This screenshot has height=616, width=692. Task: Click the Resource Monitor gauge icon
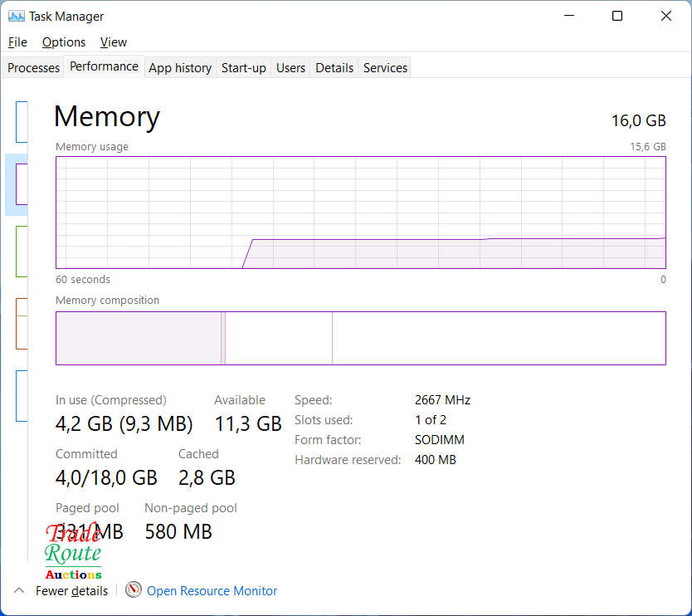click(134, 590)
